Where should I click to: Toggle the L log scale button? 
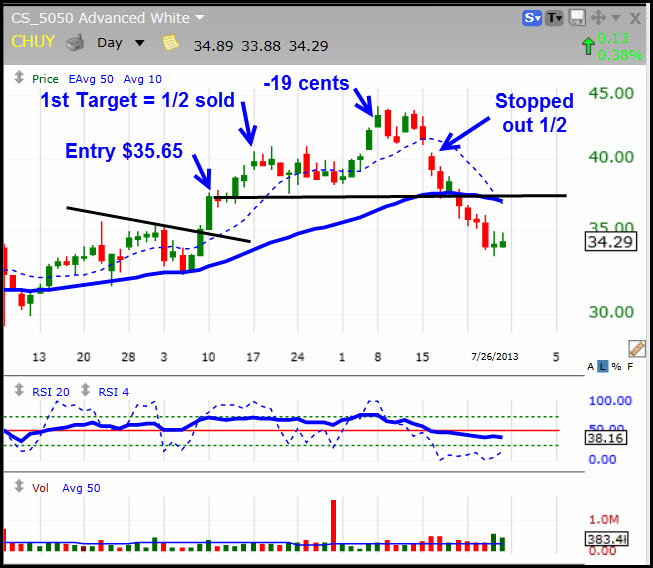click(x=603, y=367)
